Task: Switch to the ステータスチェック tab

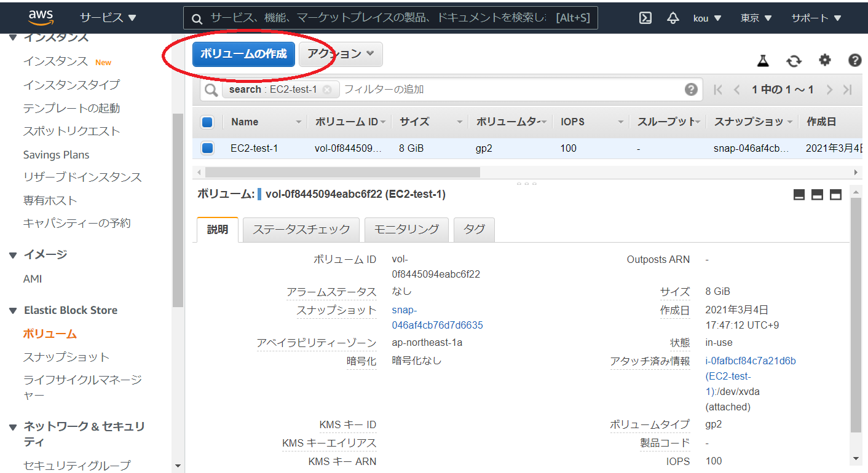Action: pos(301,230)
